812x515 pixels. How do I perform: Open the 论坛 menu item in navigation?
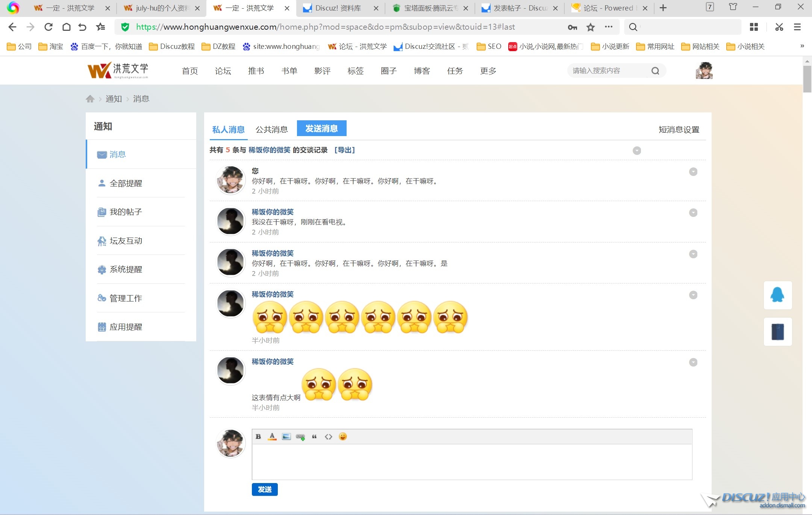pos(223,71)
